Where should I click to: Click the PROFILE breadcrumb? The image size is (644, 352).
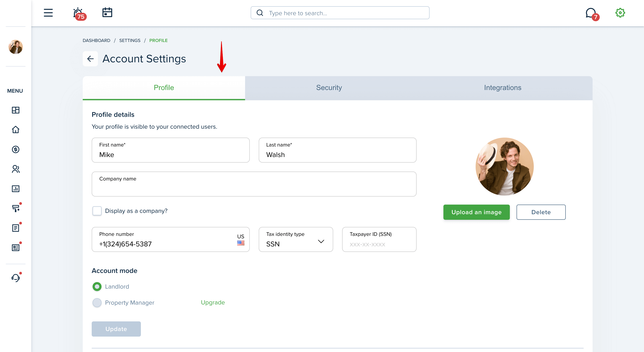159,40
